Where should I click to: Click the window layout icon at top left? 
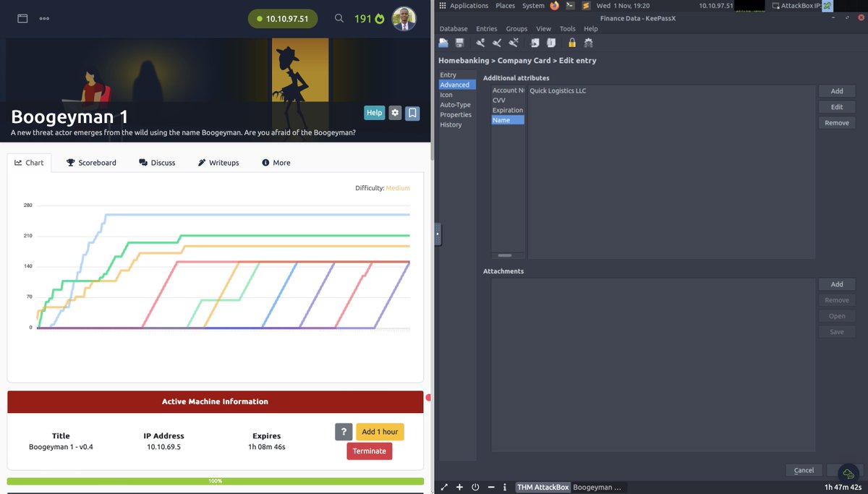[x=22, y=18]
